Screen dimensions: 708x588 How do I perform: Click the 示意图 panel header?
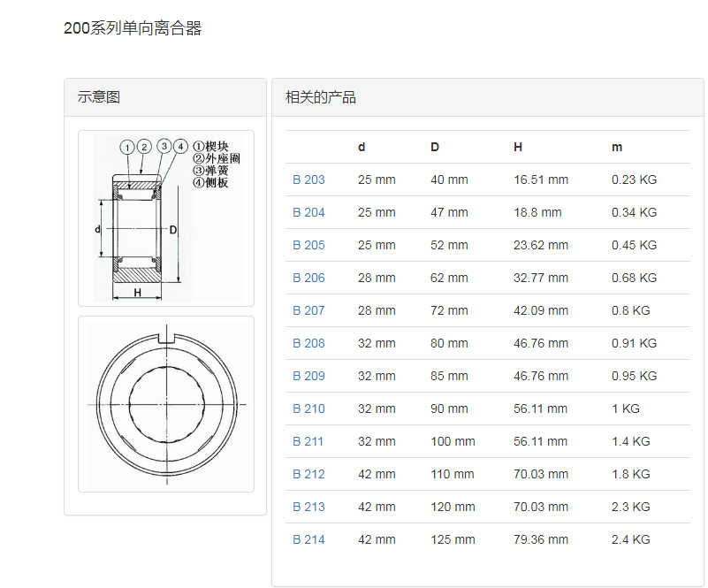tap(99, 97)
